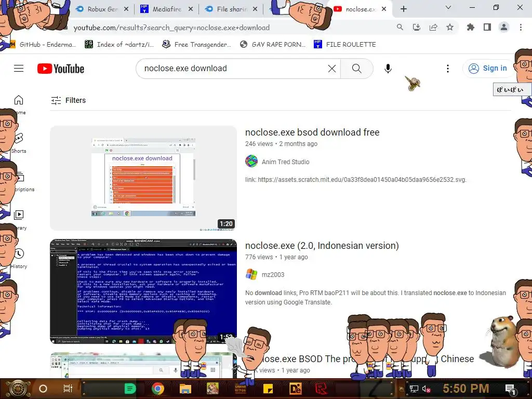Open the 'Index of ~dartz' bookmark
Image resolution: width=532 pixels, height=399 pixels.
pos(119,45)
